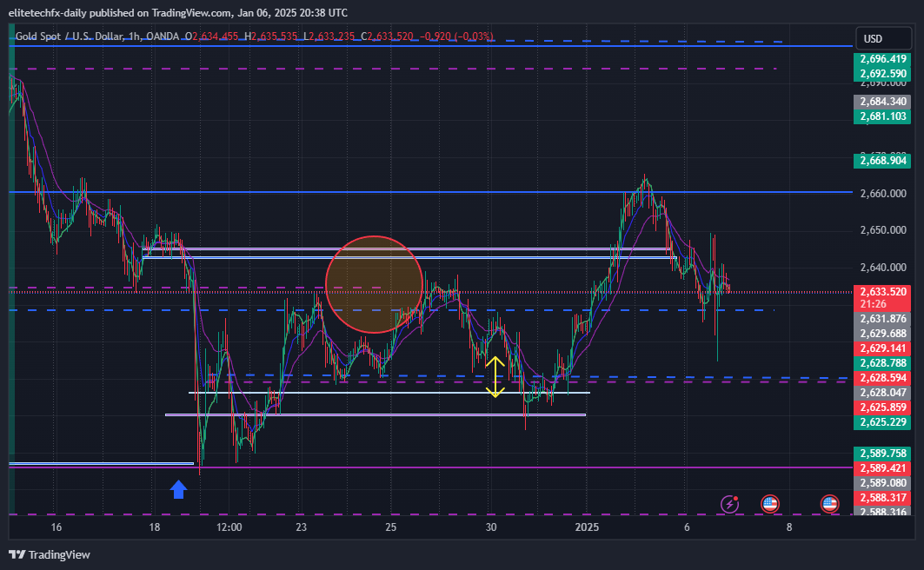
Task: Click the 2,650.000 price scale value
Action: pyautogui.click(x=883, y=229)
